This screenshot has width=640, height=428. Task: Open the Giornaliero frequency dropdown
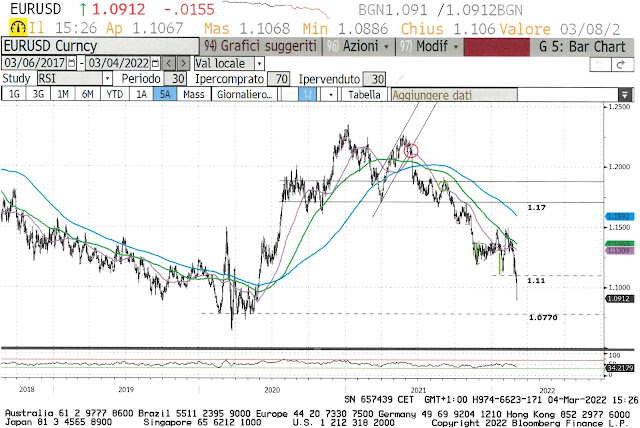point(244,95)
